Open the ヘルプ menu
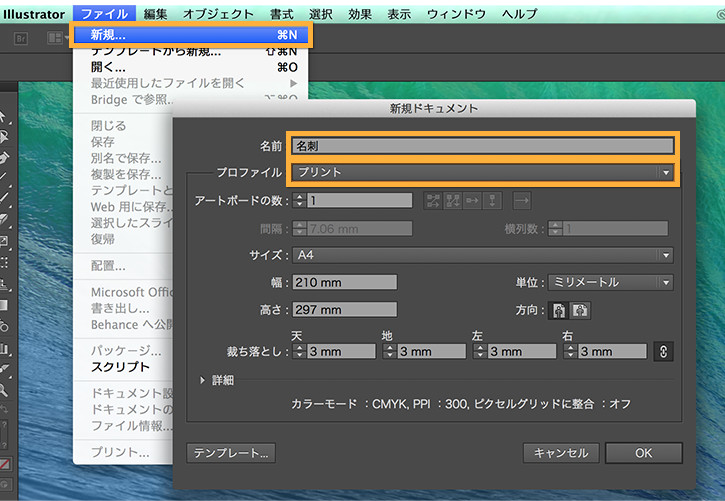 (x=519, y=14)
